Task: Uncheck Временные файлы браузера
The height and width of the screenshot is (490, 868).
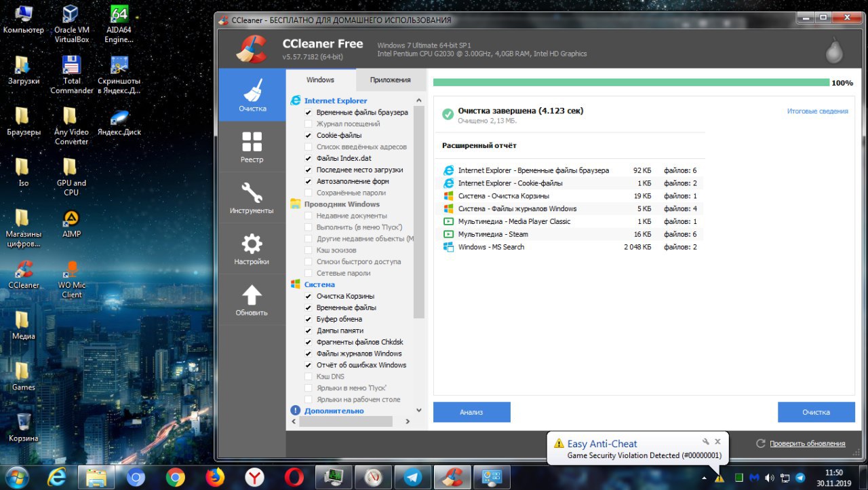Action: 309,113
